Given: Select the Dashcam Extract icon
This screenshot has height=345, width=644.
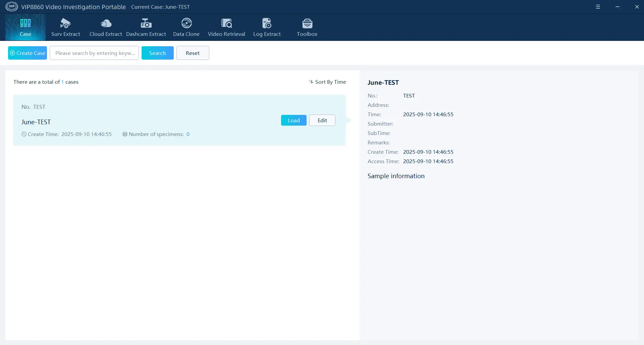Looking at the screenshot, I should 146,23.
